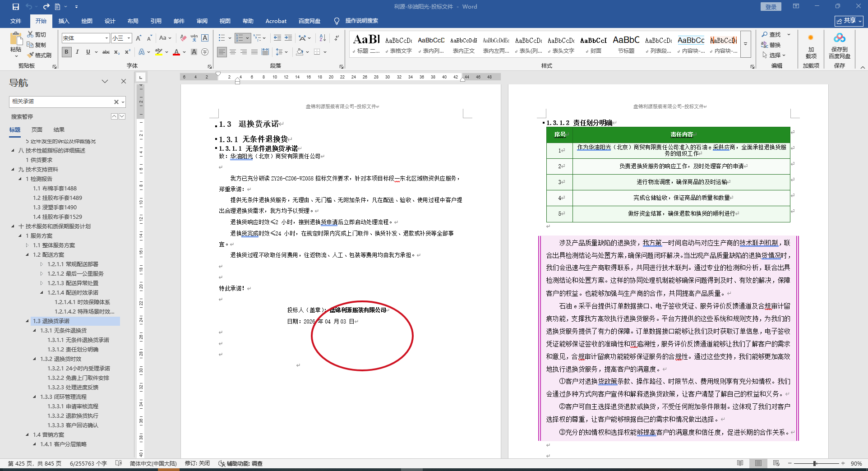Click the increase indent icon
Screen dimensions: 868x471
[288, 38]
